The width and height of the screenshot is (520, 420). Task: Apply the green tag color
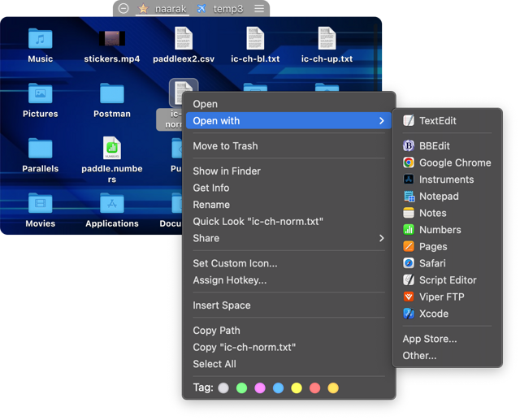click(241, 388)
